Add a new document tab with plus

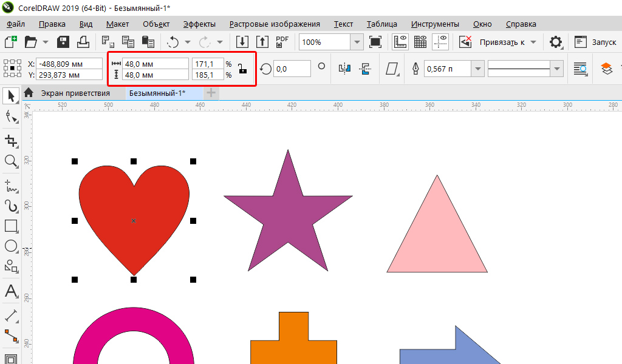tap(211, 93)
